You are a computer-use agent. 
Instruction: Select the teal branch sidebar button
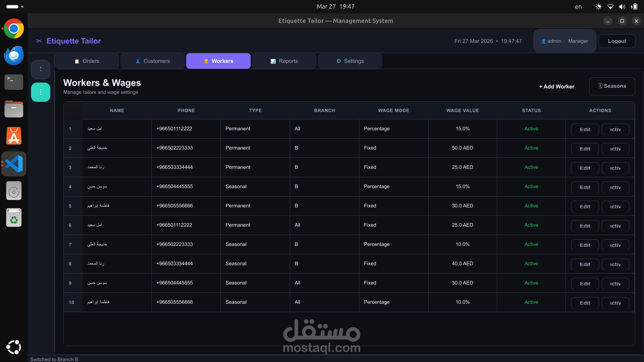40,92
